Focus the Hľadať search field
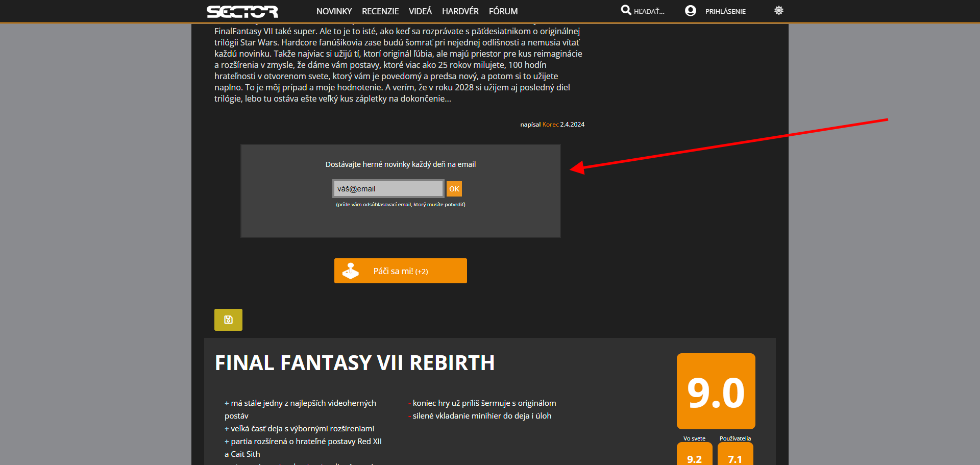 [649, 11]
